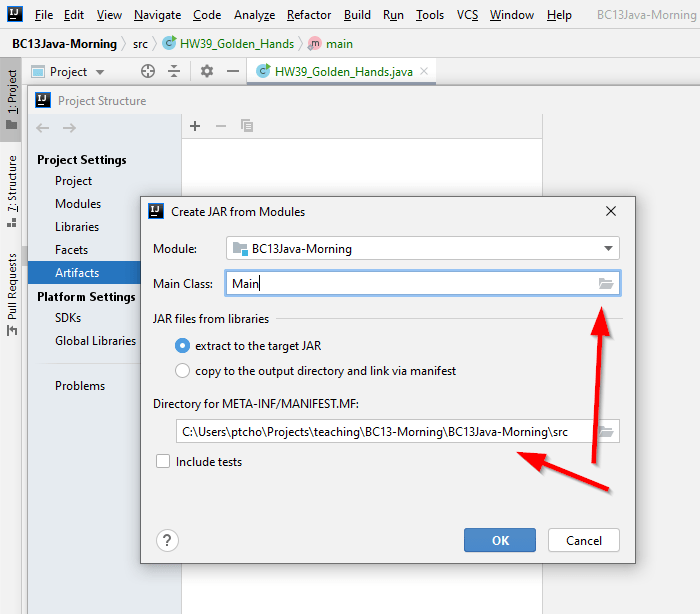Click the main method breadcrumb
This screenshot has height=614, width=700.
331,44
